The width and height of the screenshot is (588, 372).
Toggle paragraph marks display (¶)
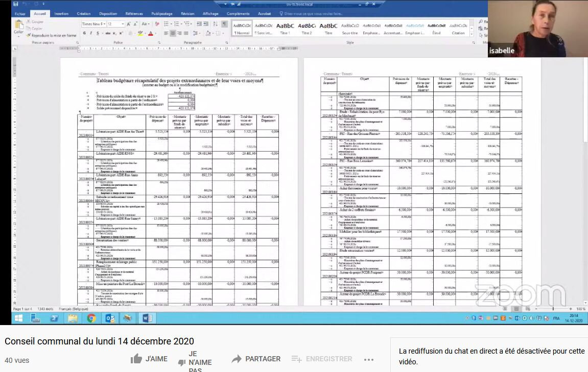click(224, 23)
